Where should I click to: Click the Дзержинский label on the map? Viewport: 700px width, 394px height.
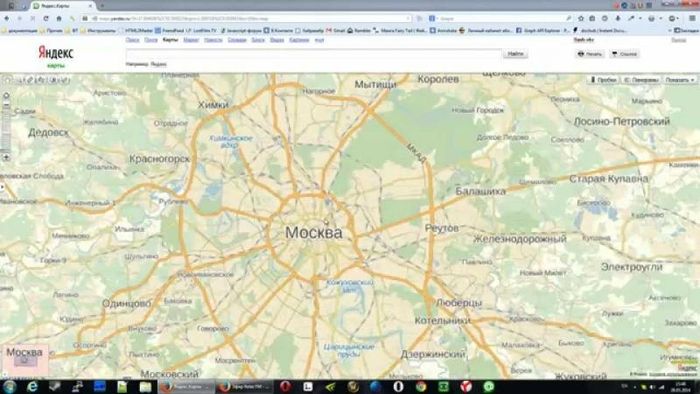point(433,355)
